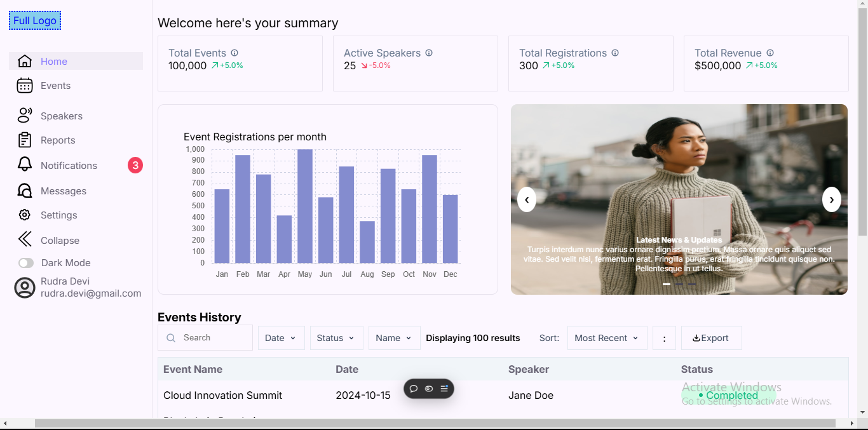
Task: Open Speakers via its person-speaking icon
Action: tap(25, 115)
